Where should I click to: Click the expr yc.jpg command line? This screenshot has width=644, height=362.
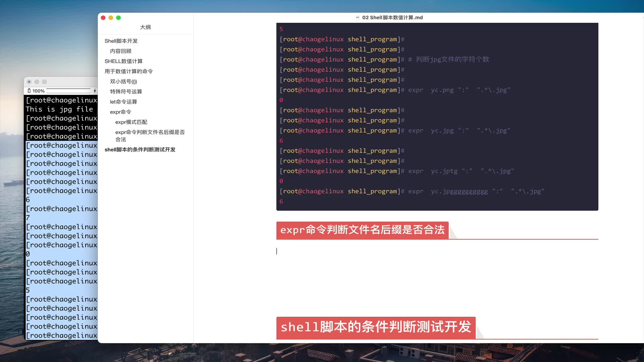click(395, 130)
